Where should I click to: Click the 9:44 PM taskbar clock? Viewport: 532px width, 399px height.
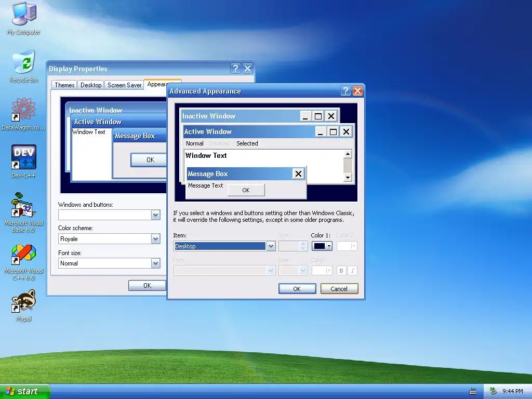point(512,392)
